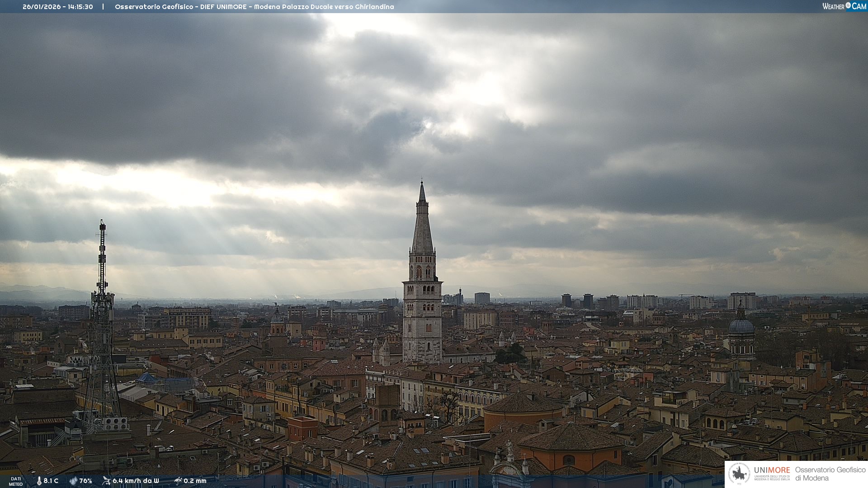Viewport: 868px width, 488px height.
Task: Click the 8.1 C temperature reading
Action: point(51,481)
